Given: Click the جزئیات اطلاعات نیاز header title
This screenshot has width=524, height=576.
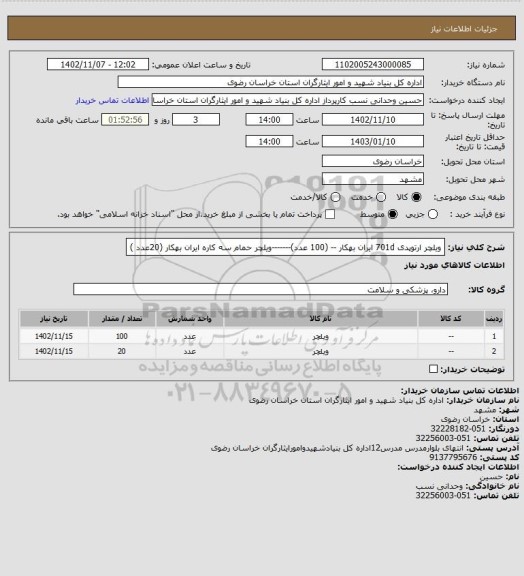Looking at the screenshot, I should point(464,29).
